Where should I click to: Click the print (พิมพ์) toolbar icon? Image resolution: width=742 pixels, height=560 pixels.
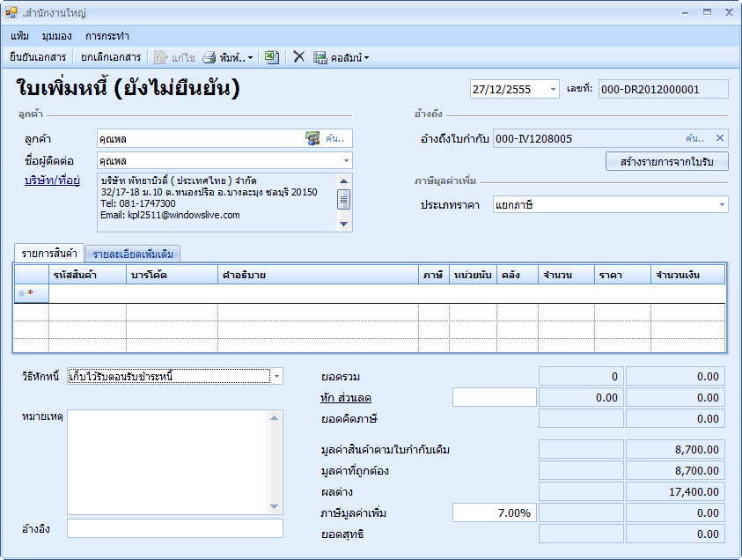point(209,57)
